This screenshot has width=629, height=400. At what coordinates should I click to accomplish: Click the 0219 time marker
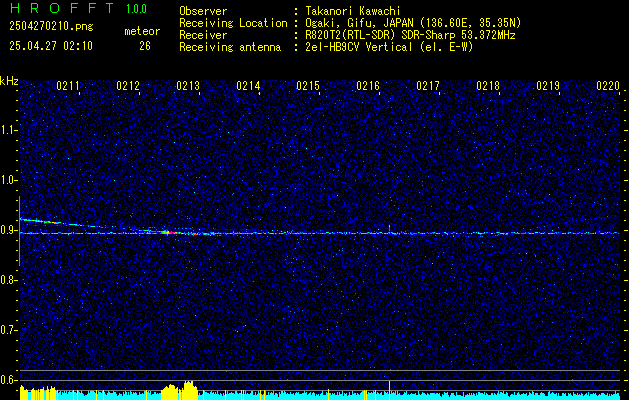pyautogui.click(x=548, y=86)
